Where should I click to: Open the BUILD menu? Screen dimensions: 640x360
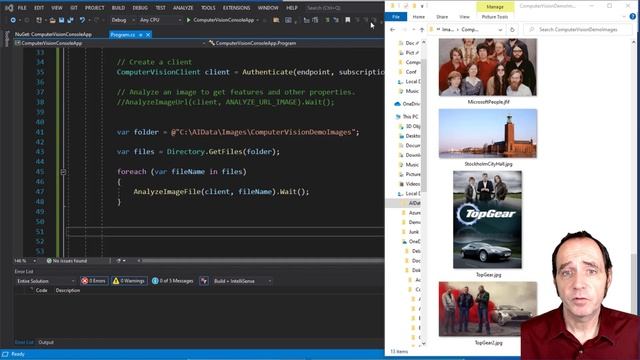pos(118,8)
